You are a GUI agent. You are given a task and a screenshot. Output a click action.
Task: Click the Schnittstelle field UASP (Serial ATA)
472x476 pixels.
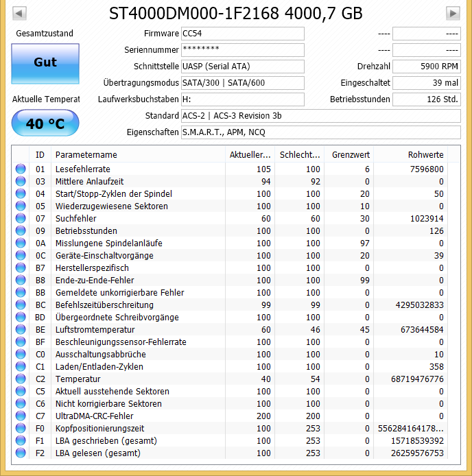(x=243, y=67)
